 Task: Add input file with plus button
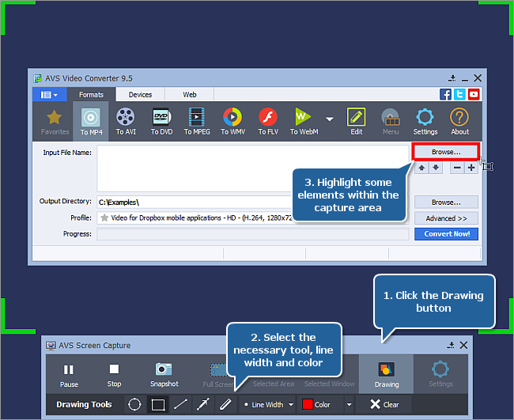pyautogui.click(x=471, y=168)
